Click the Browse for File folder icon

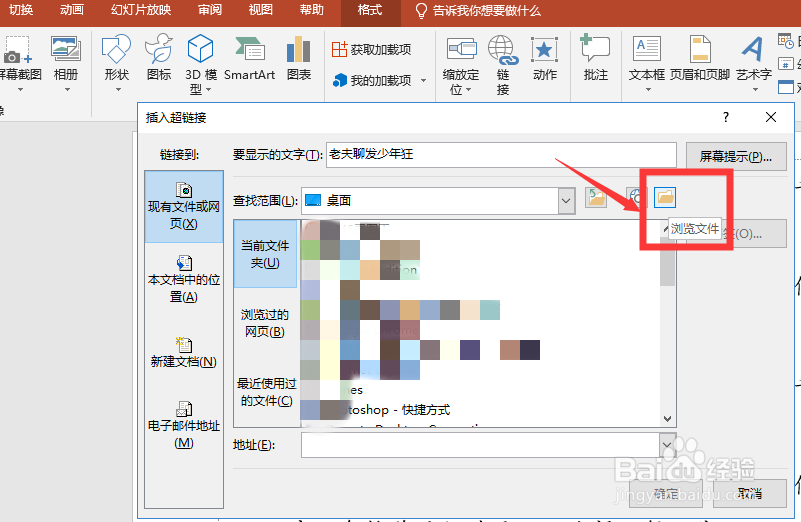coord(665,197)
